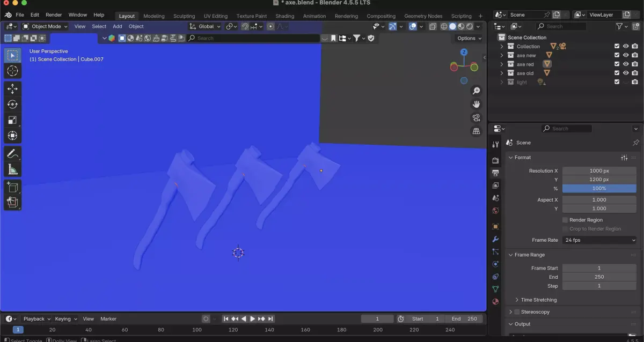This screenshot has height=342, width=644.
Task: Open the Material properties tab
Action: (495, 302)
